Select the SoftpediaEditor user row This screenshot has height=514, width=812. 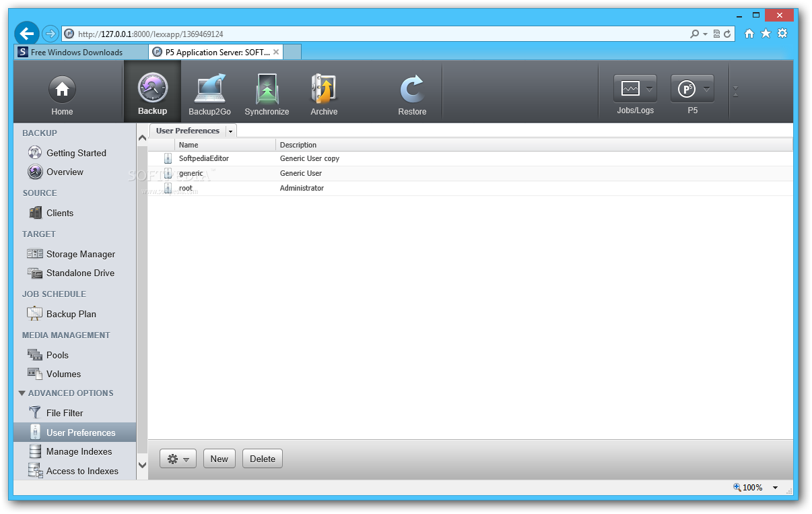click(470, 158)
